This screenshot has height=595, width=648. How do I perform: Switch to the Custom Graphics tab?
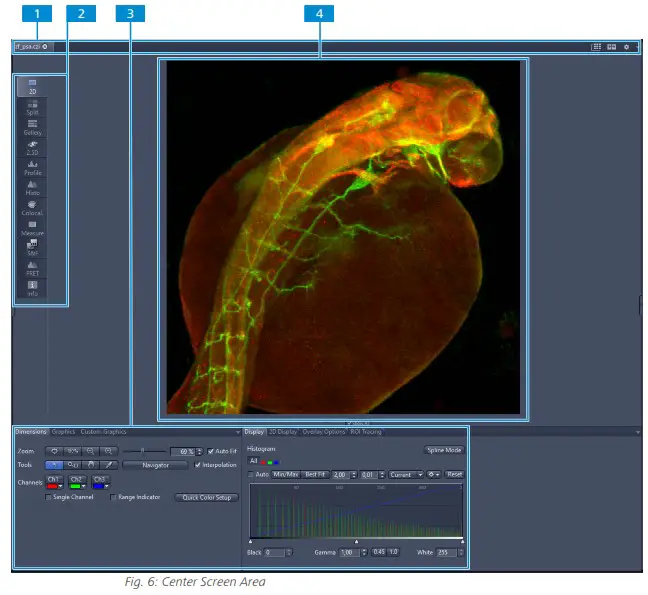pyautogui.click(x=103, y=432)
